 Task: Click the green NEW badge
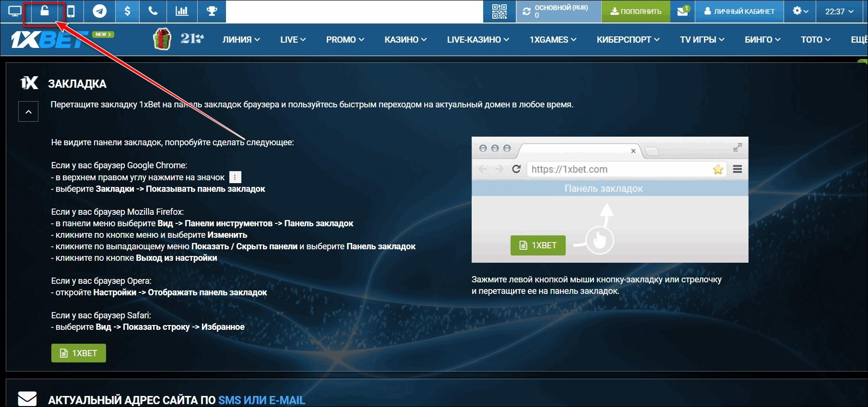click(103, 35)
